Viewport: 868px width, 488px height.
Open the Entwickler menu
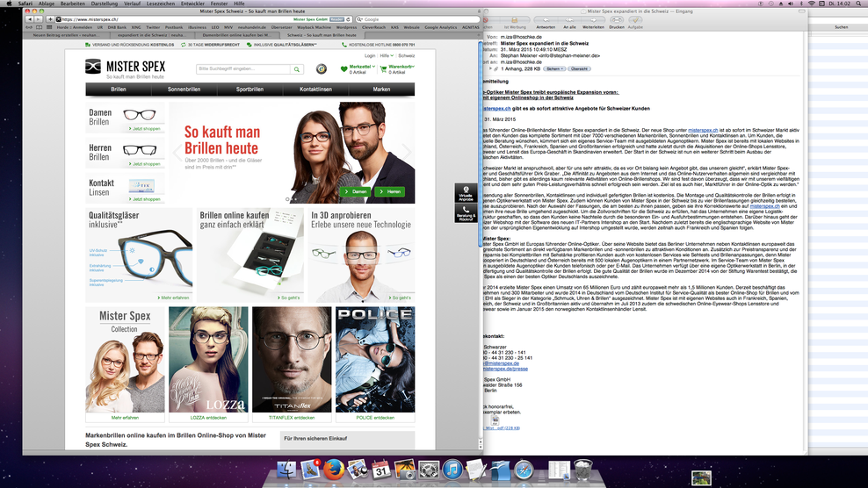pos(192,4)
